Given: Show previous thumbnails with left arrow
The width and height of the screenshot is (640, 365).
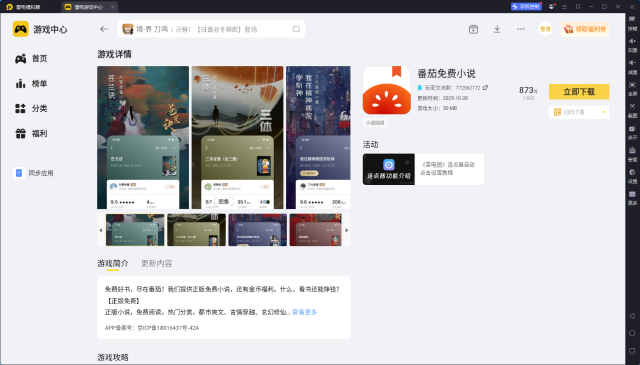Looking at the screenshot, I should [x=101, y=230].
